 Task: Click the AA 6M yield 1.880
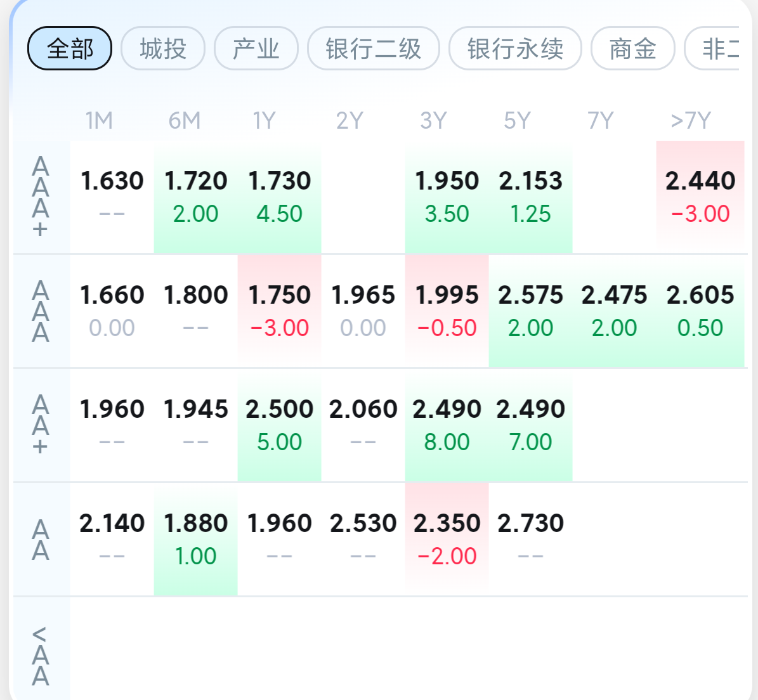tap(195, 539)
